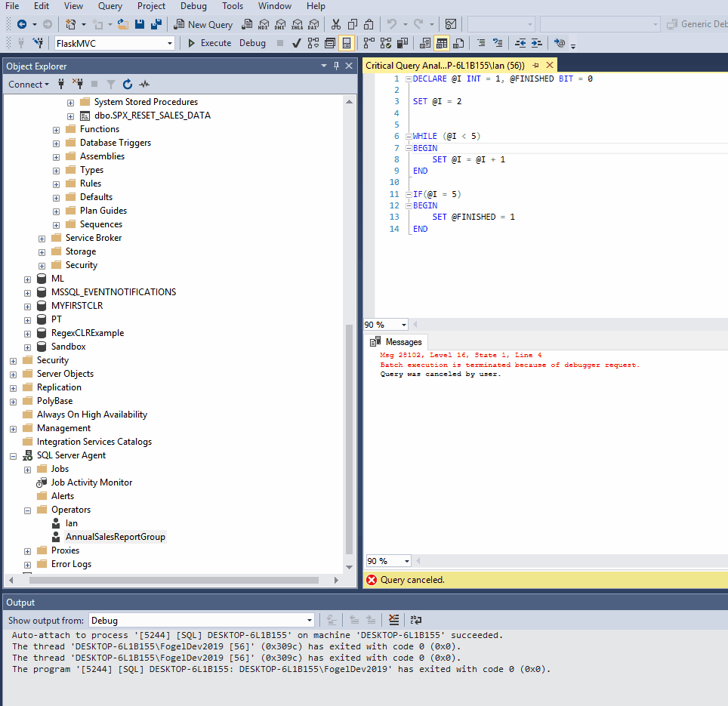The image size is (728, 706).
Task: Open Query Options window icon
Action: pyautogui.click(x=330, y=43)
